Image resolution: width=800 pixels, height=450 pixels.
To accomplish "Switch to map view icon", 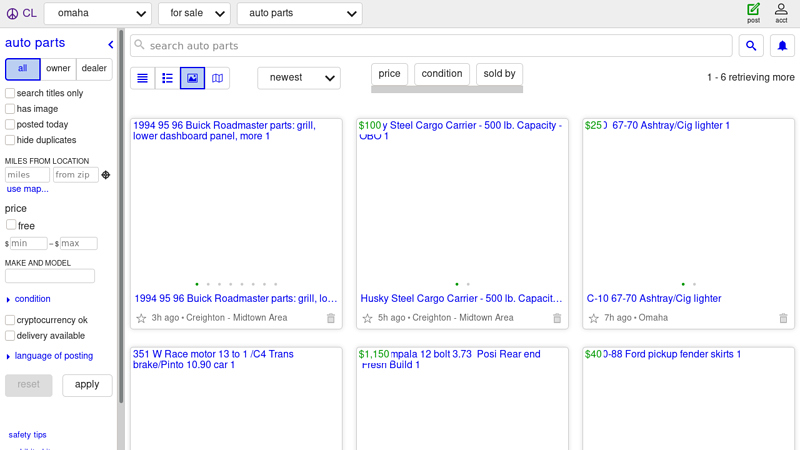I will tap(217, 78).
